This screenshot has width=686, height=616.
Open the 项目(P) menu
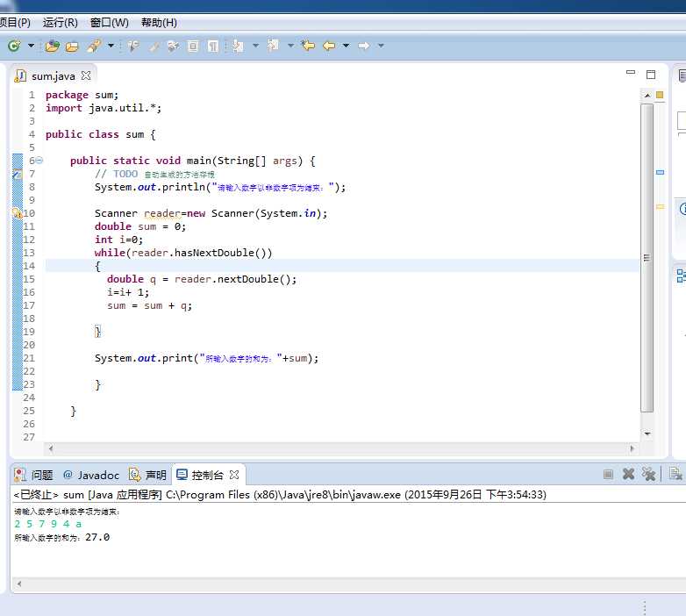point(15,22)
